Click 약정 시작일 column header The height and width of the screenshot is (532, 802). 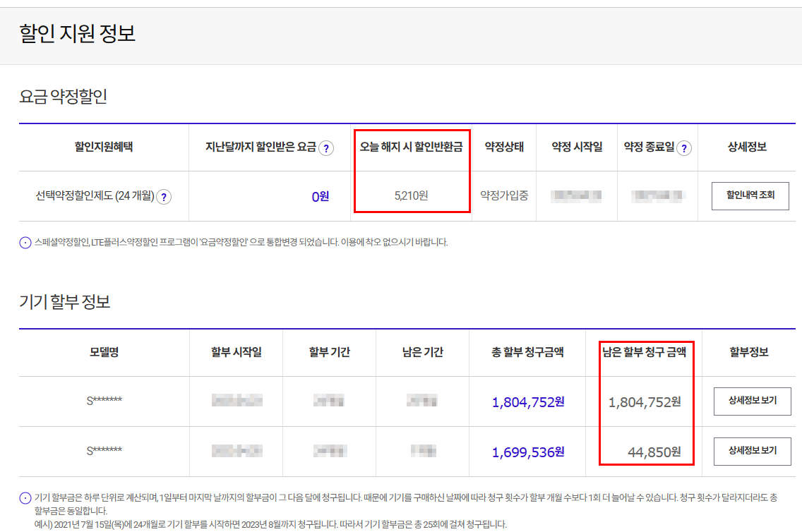click(x=576, y=147)
